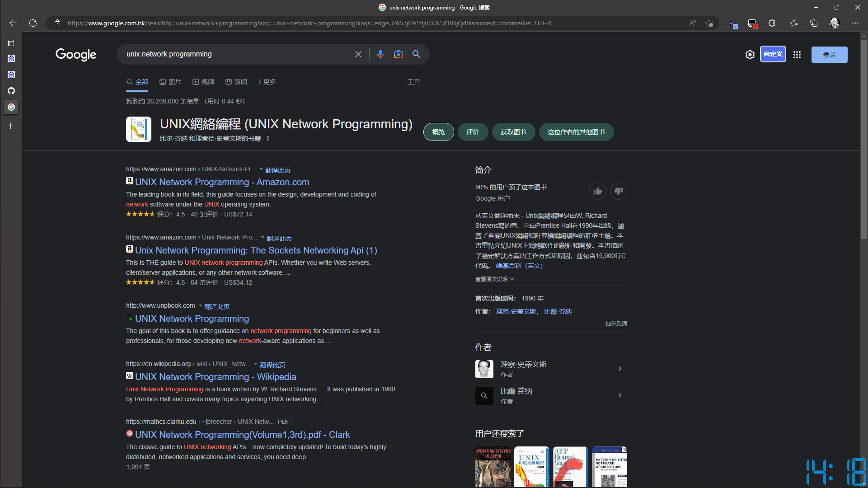Viewport: 868px width, 488px height.
Task: Click the 获取图书 button
Action: coord(513,131)
